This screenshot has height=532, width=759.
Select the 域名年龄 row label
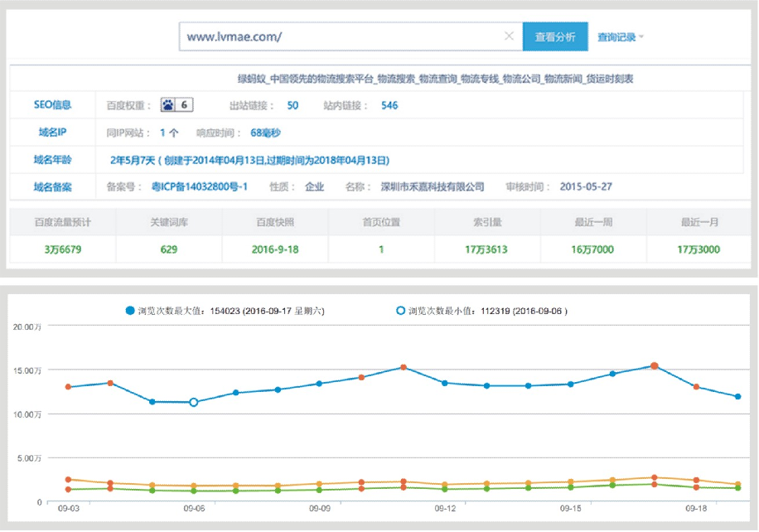pos(52,160)
